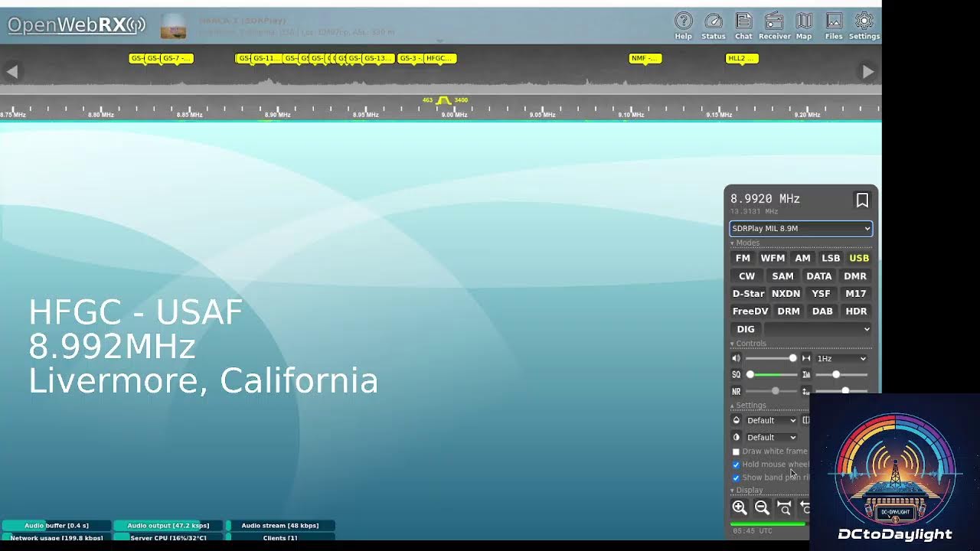Open the Map view
Viewport: 980px width, 551px height.
coord(804,26)
